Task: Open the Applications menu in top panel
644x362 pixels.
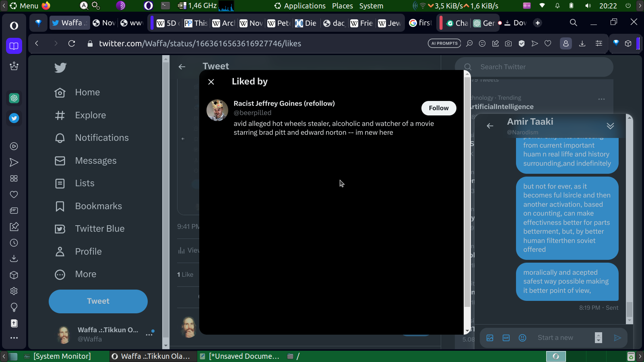Action: (x=300, y=6)
